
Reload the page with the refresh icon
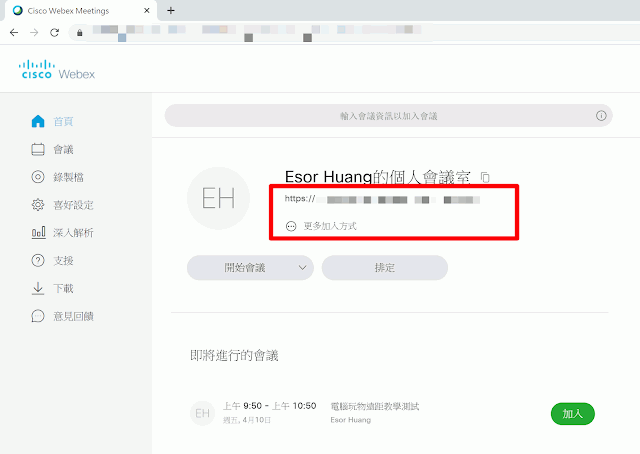click(x=55, y=33)
